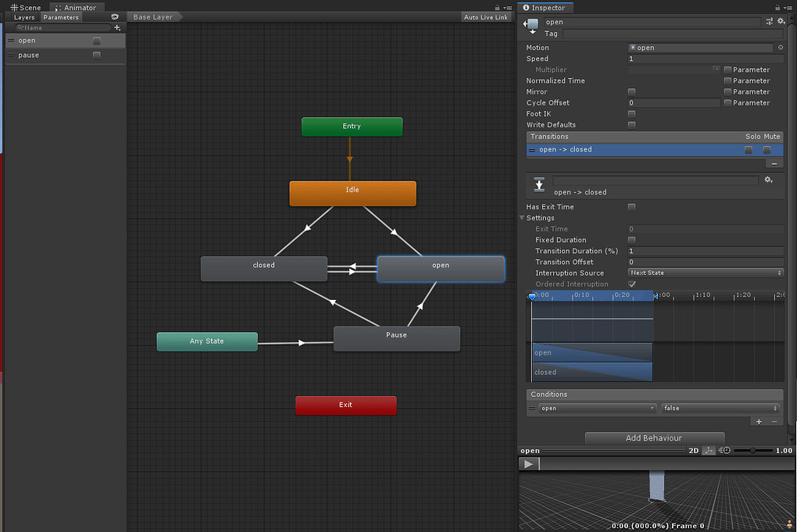
Task: Select the Pause state node
Action: [x=396, y=337]
